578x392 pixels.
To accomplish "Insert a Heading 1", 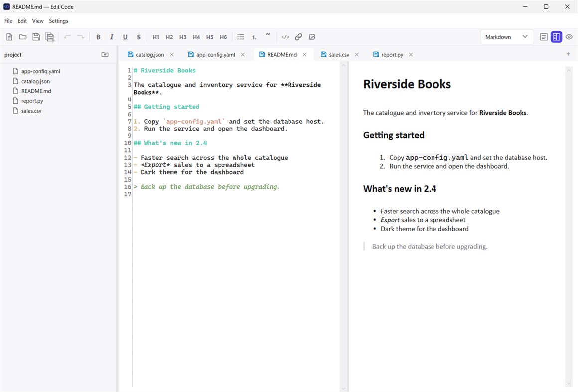I will click(x=156, y=37).
